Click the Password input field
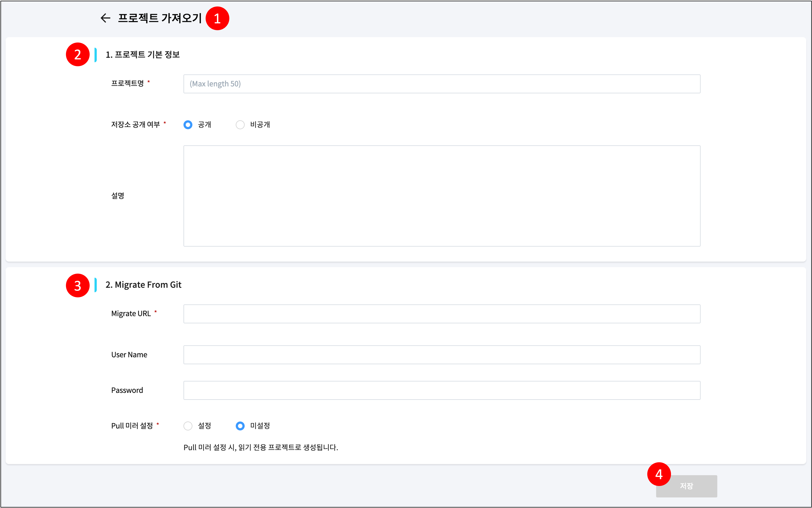The image size is (812, 508). click(x=442, y=390)
